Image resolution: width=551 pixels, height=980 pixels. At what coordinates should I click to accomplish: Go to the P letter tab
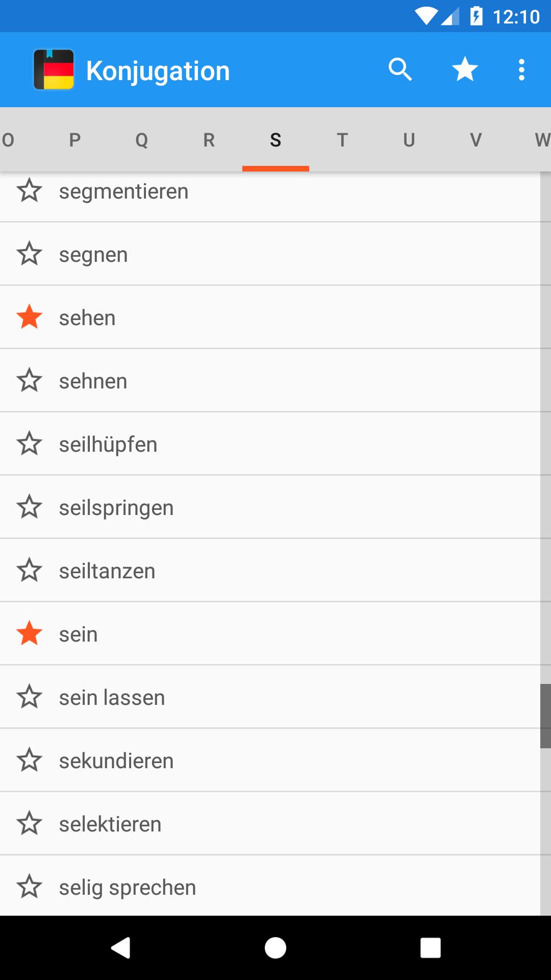[75, 140]
